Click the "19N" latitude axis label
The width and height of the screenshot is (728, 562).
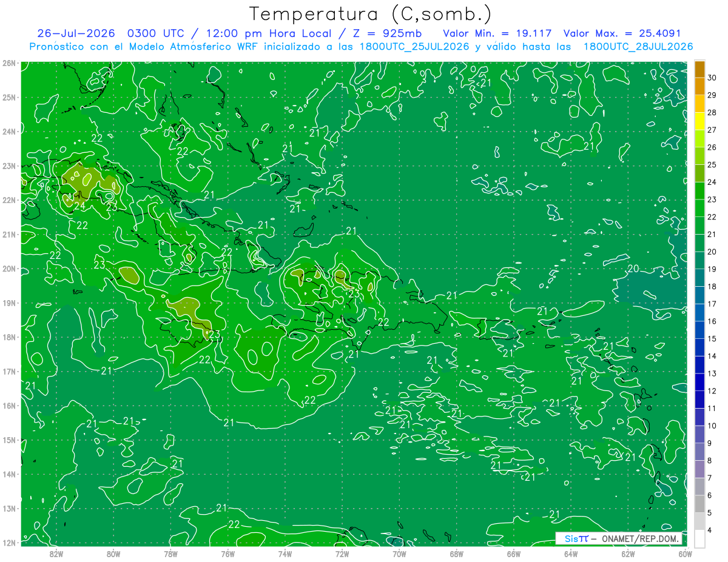pos(9,303)
